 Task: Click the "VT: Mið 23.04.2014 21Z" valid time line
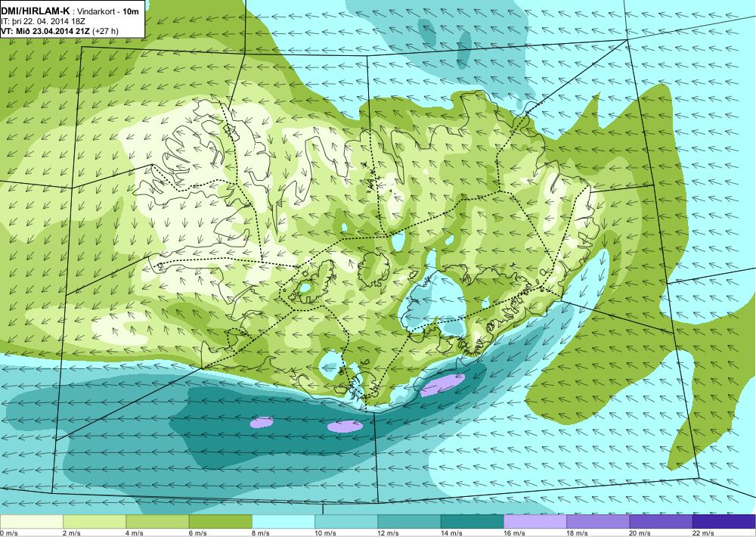click(x=46, y=31)
